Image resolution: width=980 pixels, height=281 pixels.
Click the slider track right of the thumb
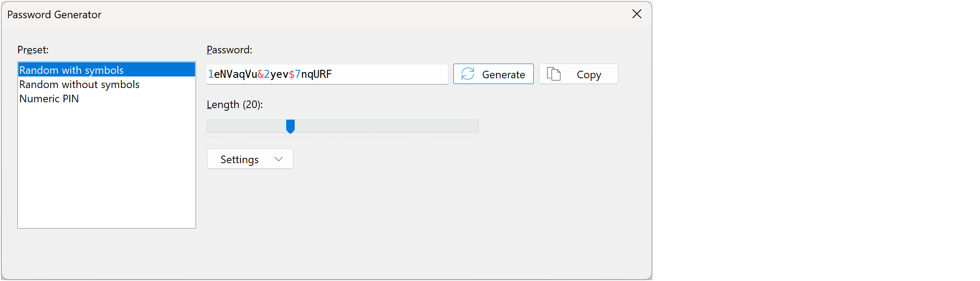387,126
